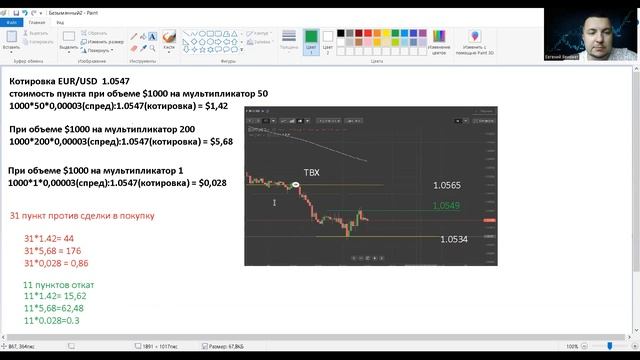640x360 pixels.
Task: Open the File (Файл) menu
Action: (x=11, y=22)
